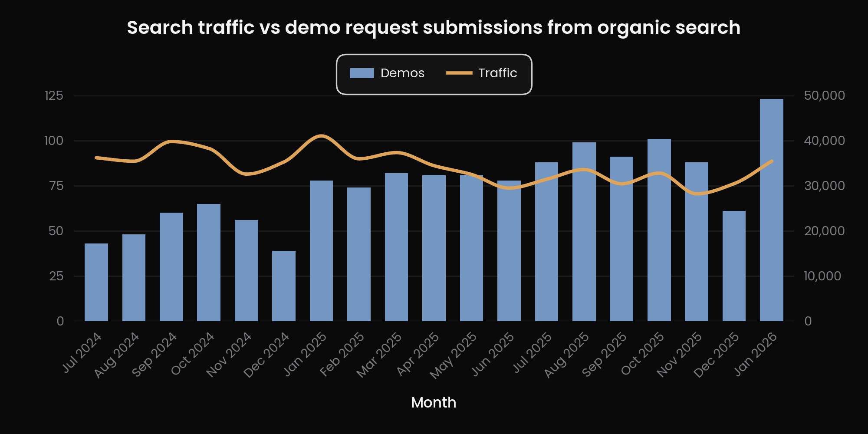Click the orange Traffic legend line
This screenshot has width=868, height=434.
[x=459, y=73]
